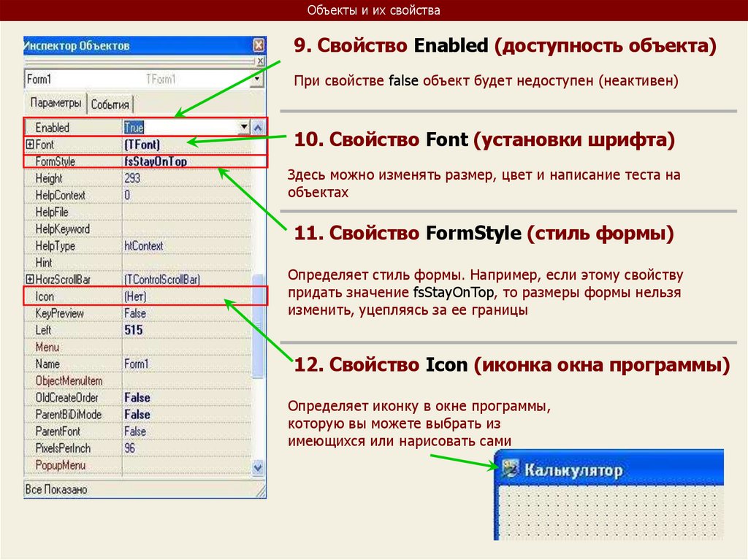This screenshot has width=748, height=560.
Task: Select the Left property name
Action: coord(43,330)
